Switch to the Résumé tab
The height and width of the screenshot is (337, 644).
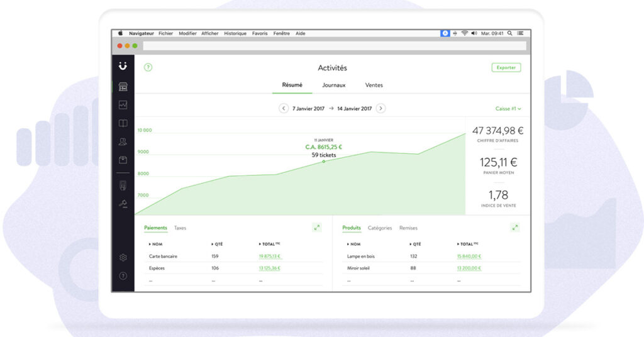(x=292, y=85)
